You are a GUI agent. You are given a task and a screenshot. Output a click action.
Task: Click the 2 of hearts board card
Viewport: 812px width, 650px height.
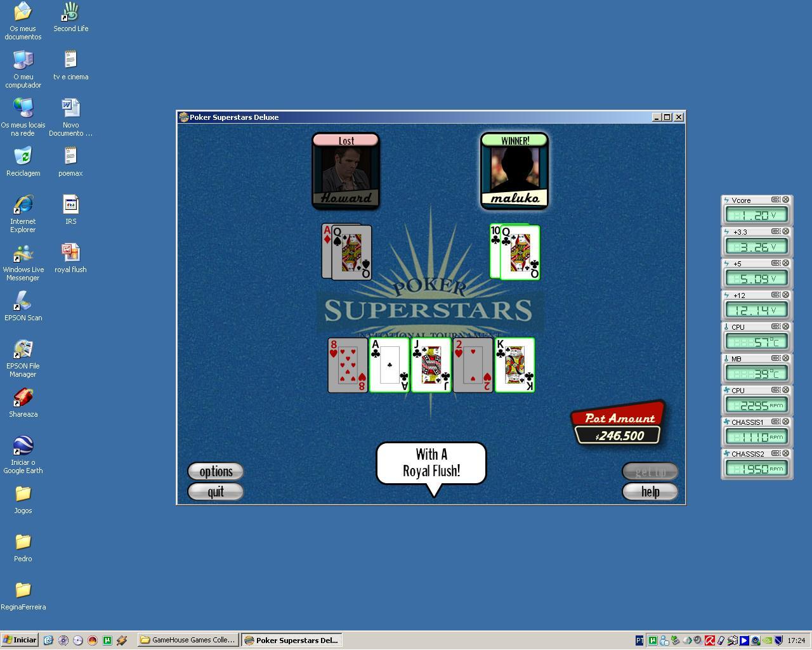pyautogui.click(x=473, y=365)
